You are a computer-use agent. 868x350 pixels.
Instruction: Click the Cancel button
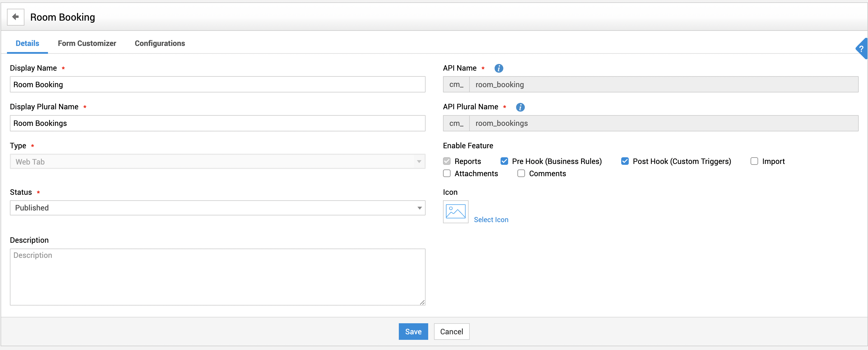451,331
